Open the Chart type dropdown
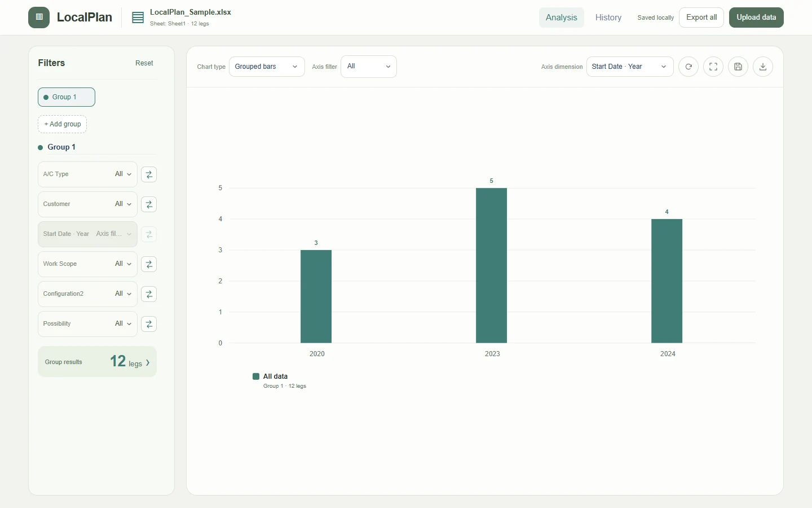Screen dimensions: 812x508 267,67
